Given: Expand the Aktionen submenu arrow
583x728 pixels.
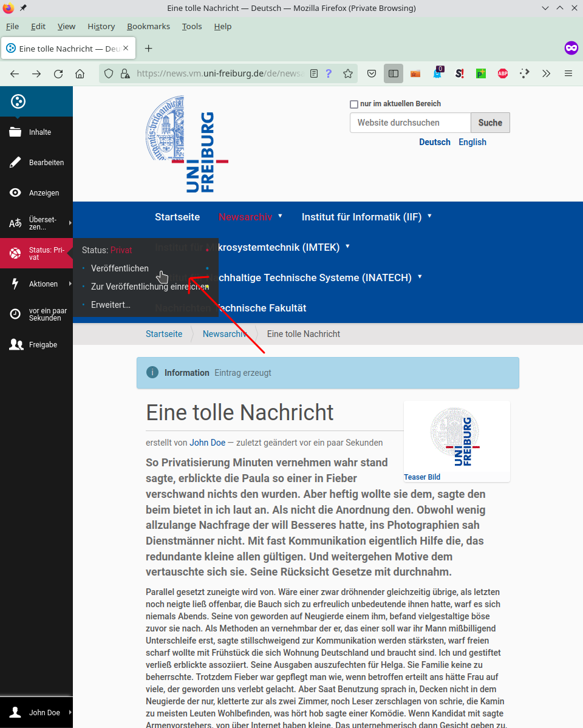Looking at the screenshot, I should 70,284.
